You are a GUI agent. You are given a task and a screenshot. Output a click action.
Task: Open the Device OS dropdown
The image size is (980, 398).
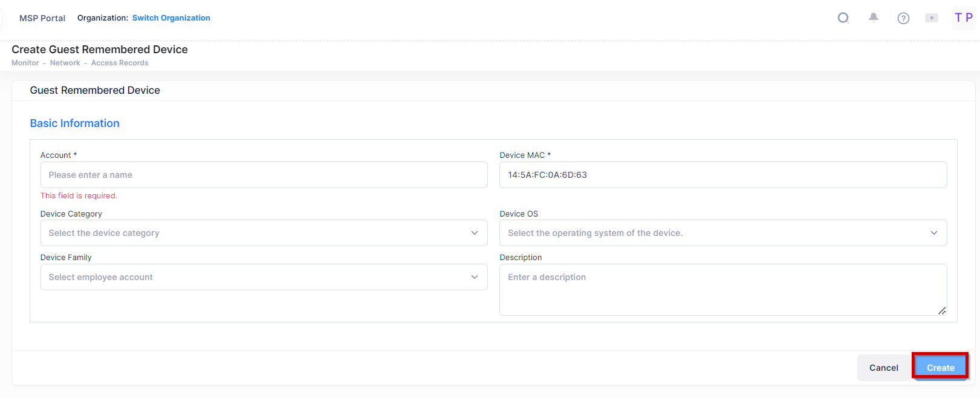[722, 233]
